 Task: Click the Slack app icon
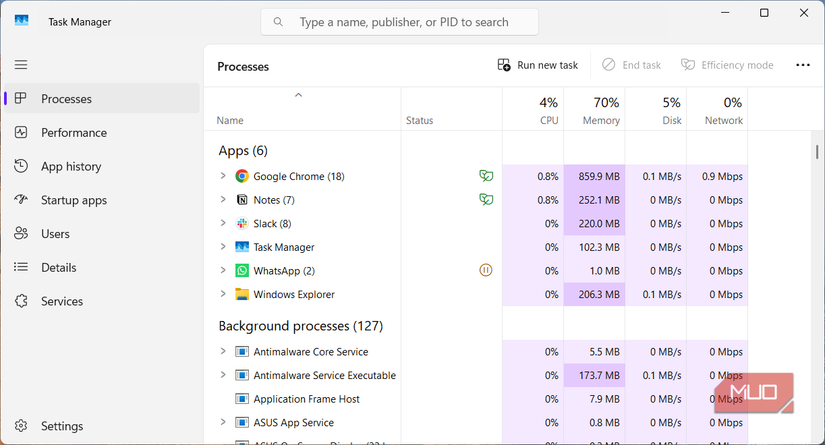242,224
